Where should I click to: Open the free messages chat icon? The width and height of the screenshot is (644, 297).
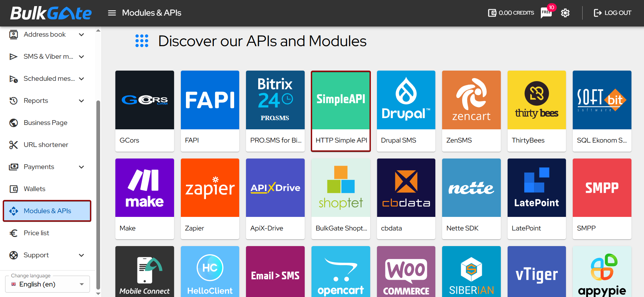coord(546,13)
